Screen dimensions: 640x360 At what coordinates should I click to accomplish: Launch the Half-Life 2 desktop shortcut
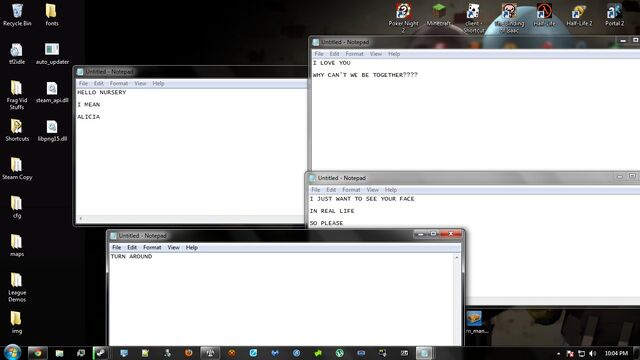(x=579, y=15)
